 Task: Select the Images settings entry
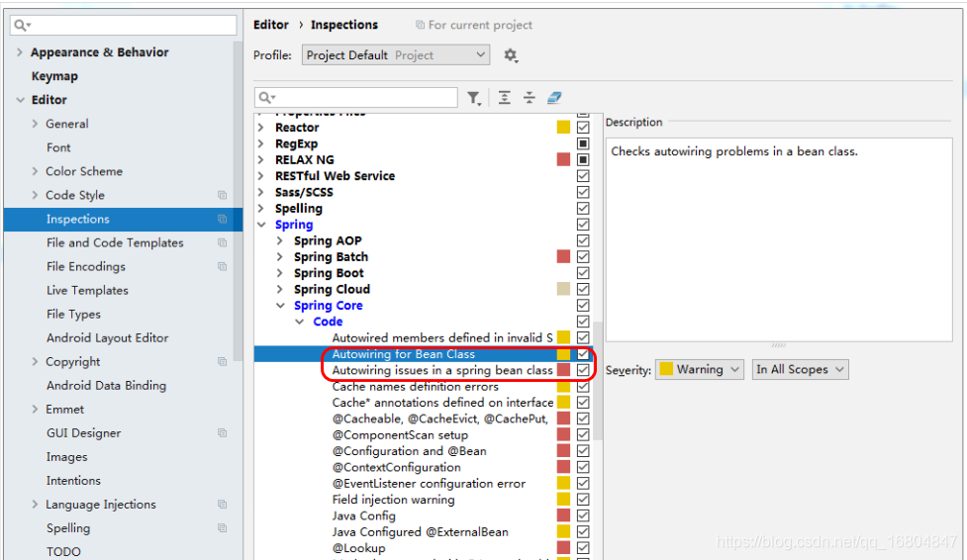(66, 457)
